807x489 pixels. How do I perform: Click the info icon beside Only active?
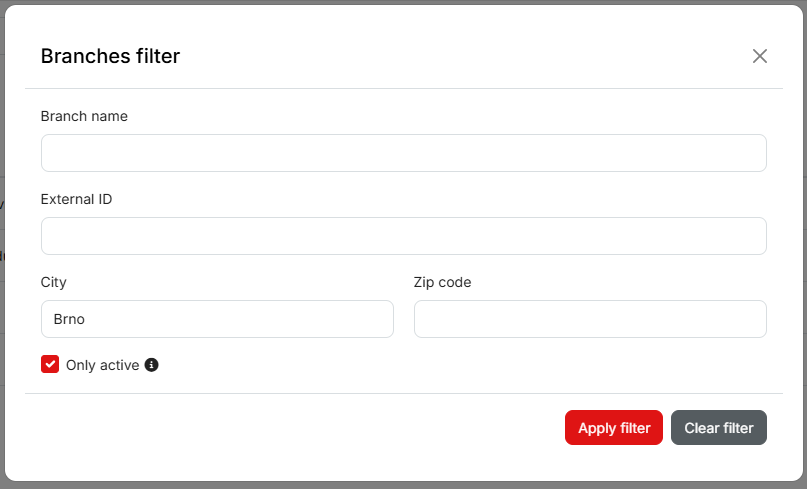click(152, 365)
